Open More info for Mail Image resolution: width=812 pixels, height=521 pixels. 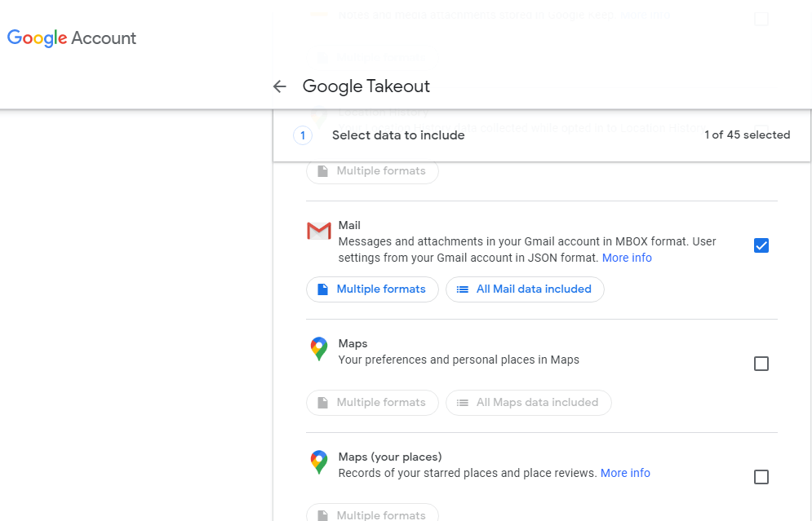pyautogui.click(x=627, y=257)
